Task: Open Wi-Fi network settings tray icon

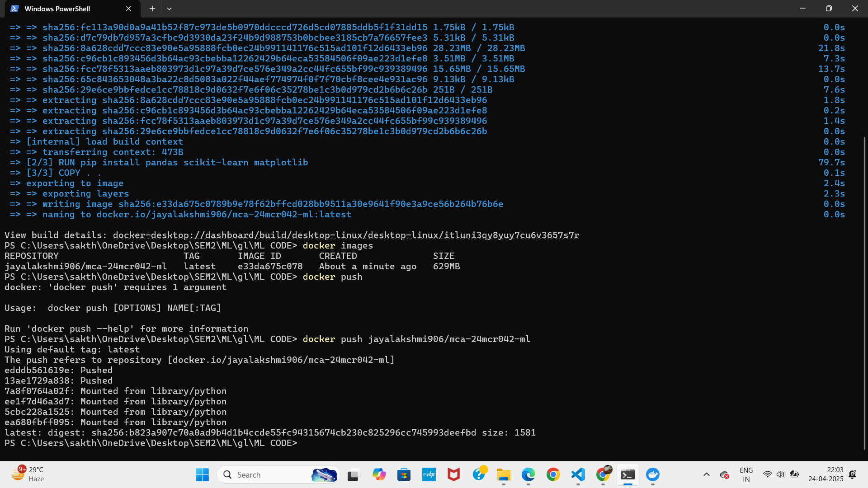Action: pos(767,474)
